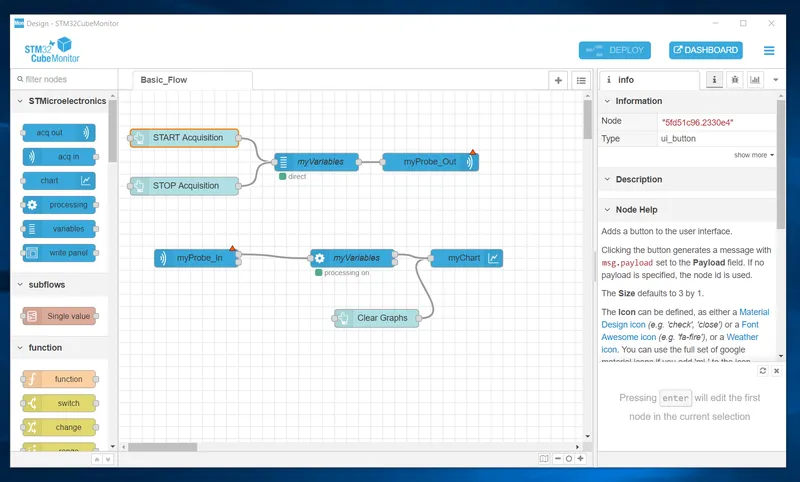Open the DASHBOARD link button

705,50
